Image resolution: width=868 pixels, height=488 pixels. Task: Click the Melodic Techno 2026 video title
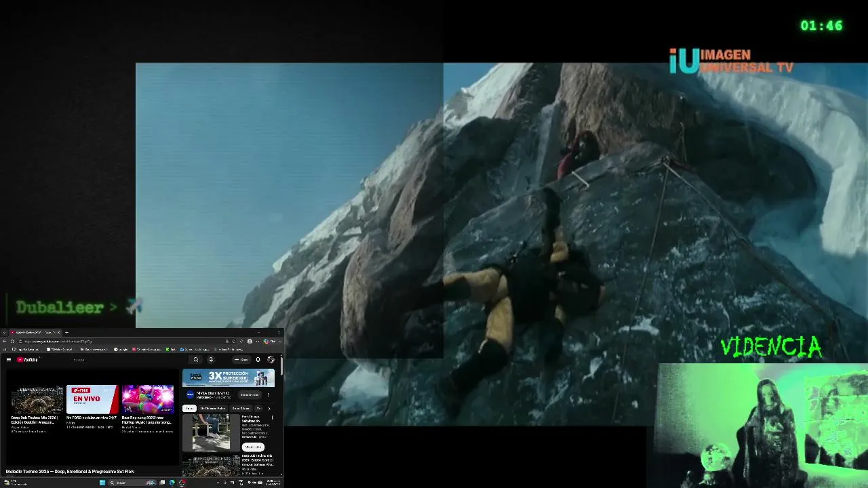point(70,471)
